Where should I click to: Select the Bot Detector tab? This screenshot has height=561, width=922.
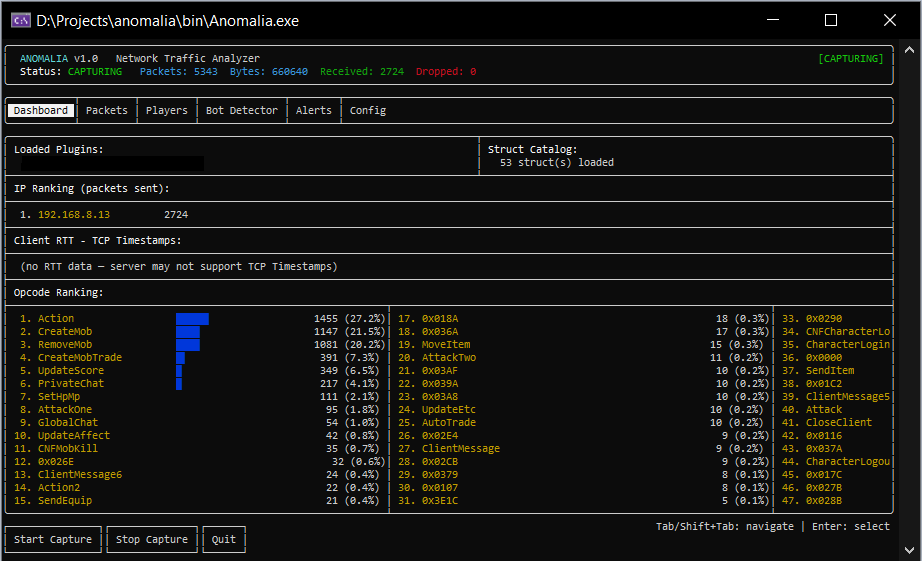pyautogui.click(x=241, y=111)
